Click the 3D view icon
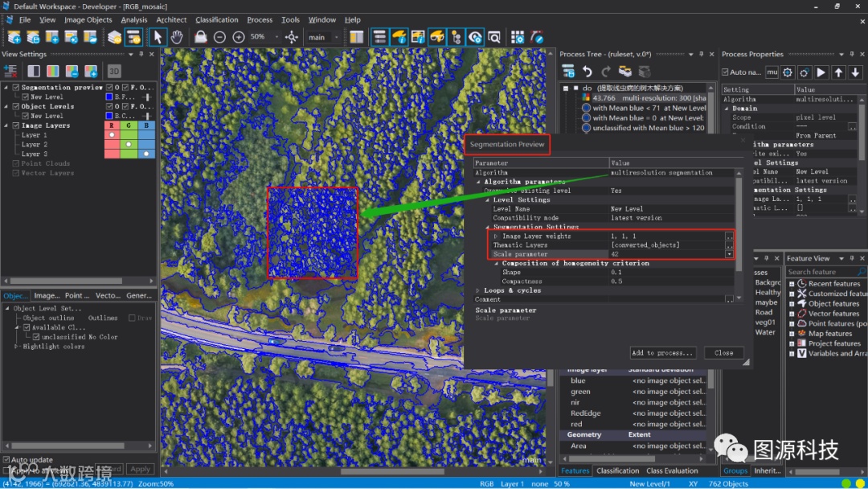The image size is (868, 489). 114,71
